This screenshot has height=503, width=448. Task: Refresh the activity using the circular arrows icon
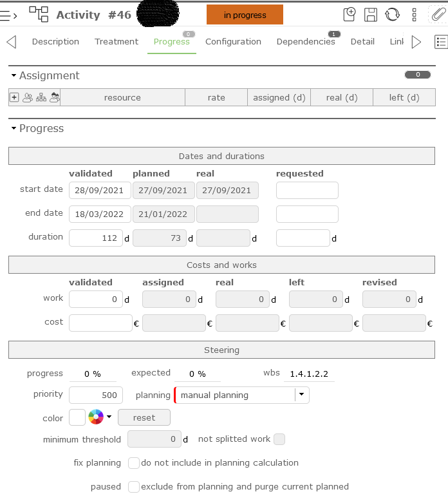coord(392,14)
